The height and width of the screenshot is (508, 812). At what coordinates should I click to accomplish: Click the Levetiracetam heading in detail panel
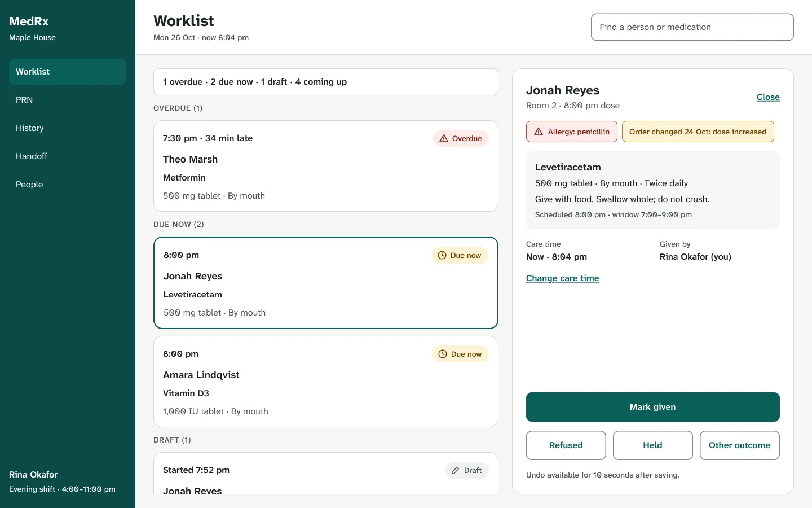pos(568,167)
